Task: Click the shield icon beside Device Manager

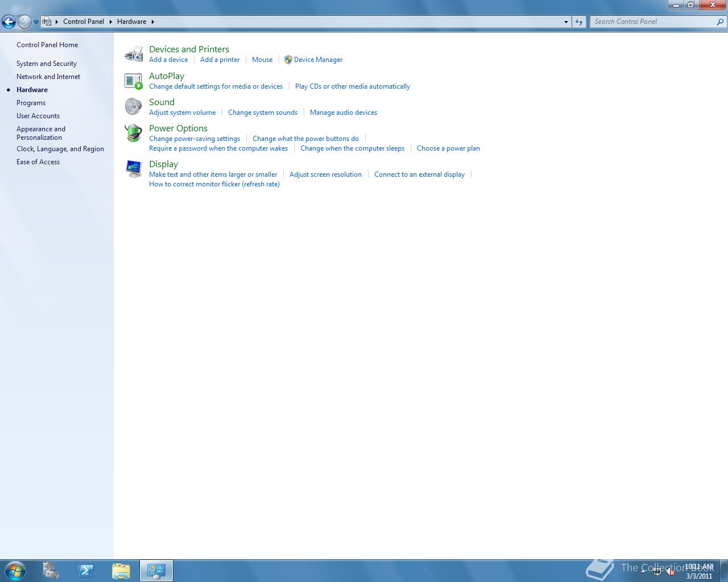Action: (288, 60)
